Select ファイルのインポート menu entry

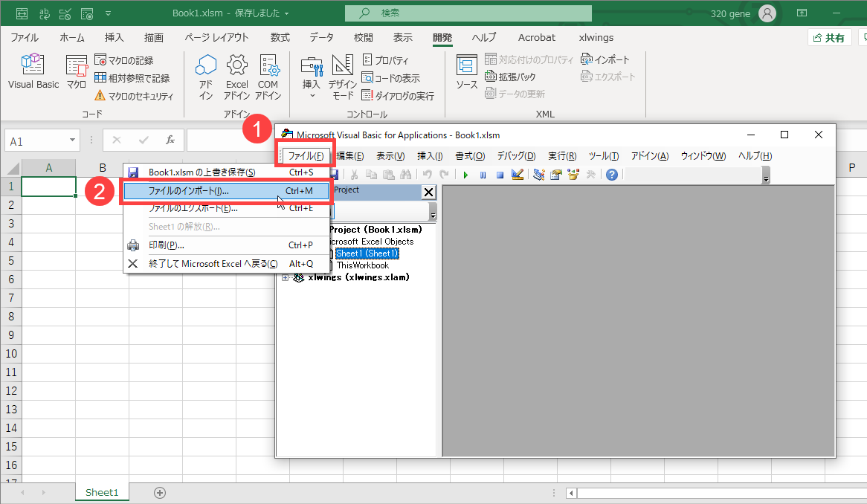coord(189,191)
